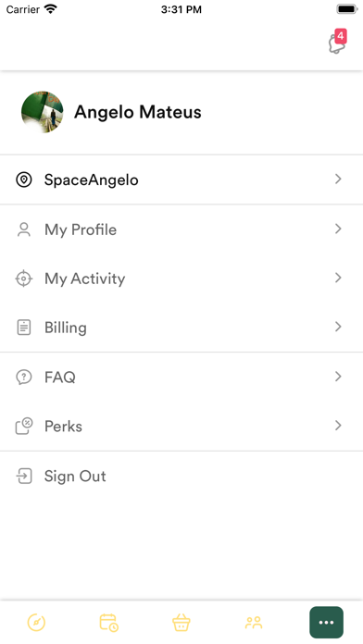
Task: Tap the compass explore tab icon
Action: coord(36,622)
